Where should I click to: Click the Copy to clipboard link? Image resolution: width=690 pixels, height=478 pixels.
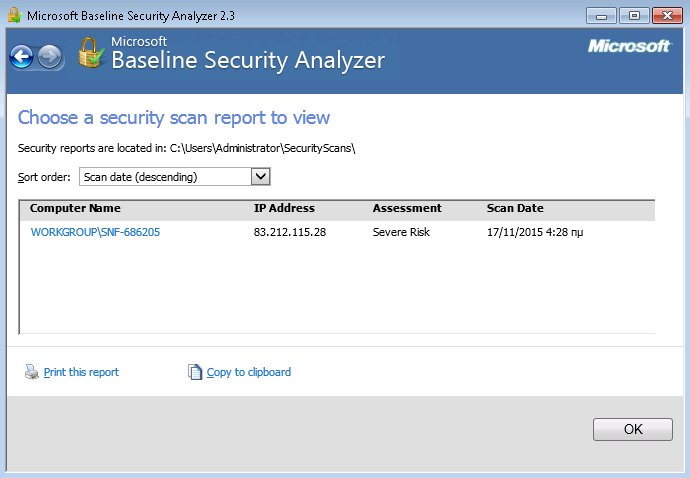click(x=249, y=372)
